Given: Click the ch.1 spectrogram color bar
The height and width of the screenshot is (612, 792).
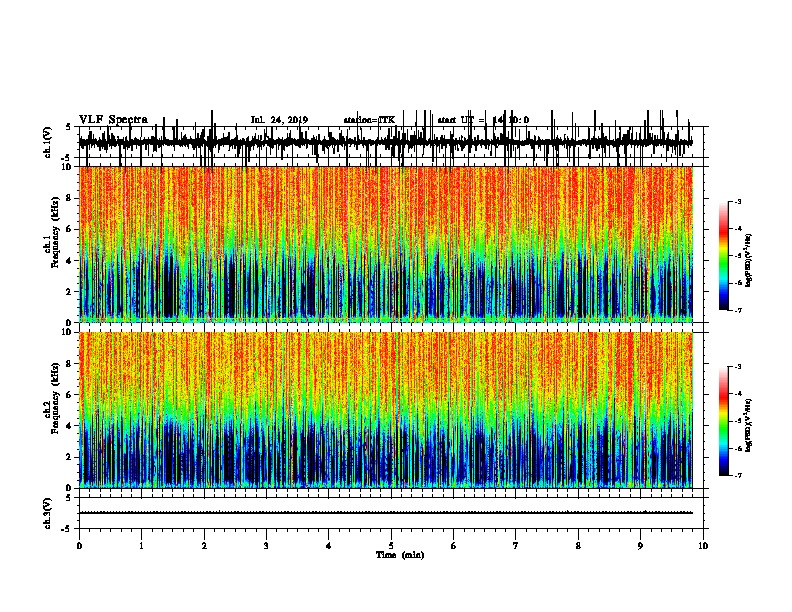Looking at the screenshot, I should click(724, 256).
